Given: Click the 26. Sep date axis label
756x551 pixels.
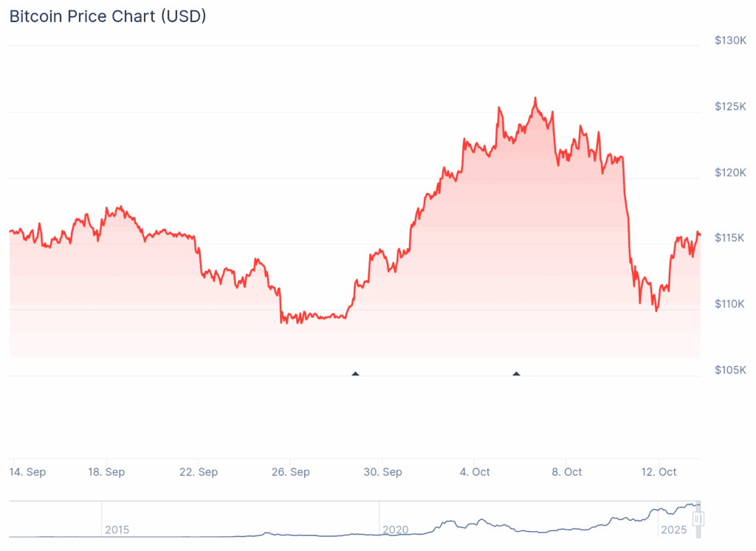Looking at the screenshot, I should click(290, 472).
